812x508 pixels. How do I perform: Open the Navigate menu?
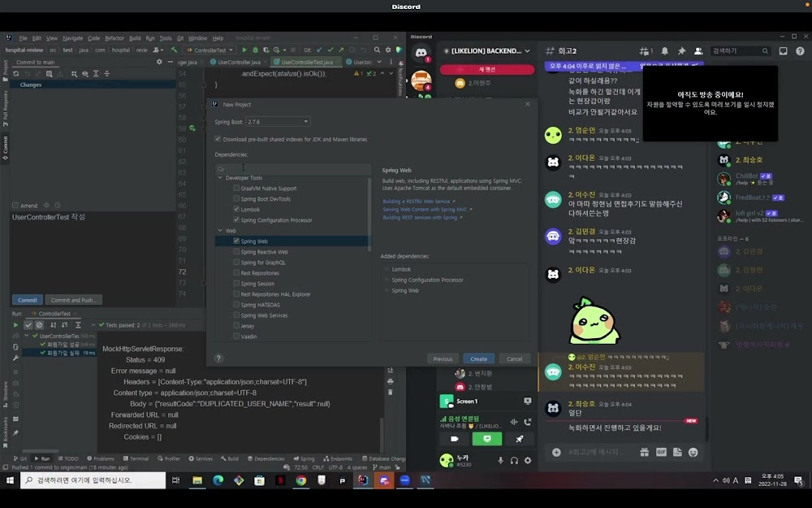(72, 38)
